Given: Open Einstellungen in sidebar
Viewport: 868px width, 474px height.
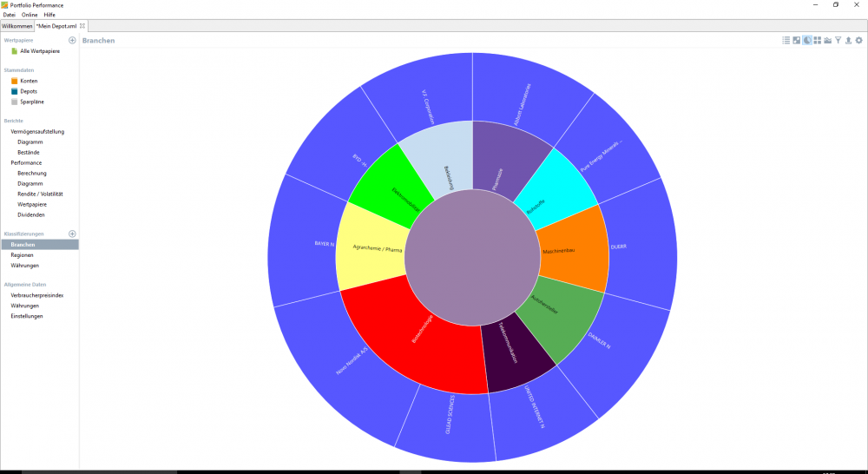Looking at the screenshot, I should 27,316.
